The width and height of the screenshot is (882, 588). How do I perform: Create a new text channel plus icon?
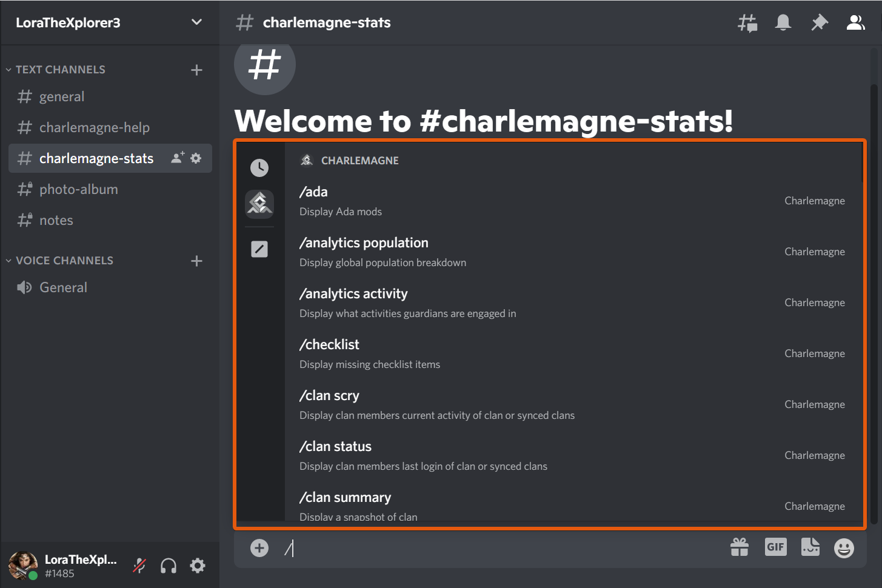click(196, 70)
